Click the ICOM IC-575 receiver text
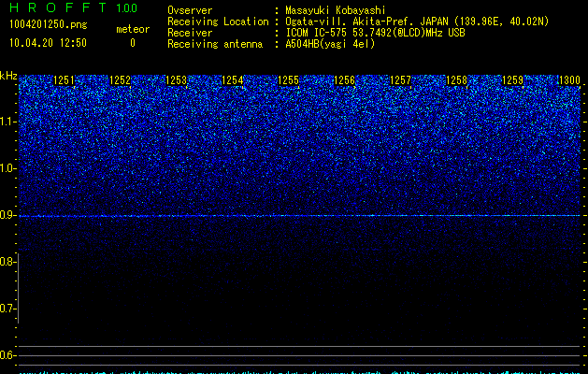Viewport: 588px width, 374px height. [x=375, y=33]
